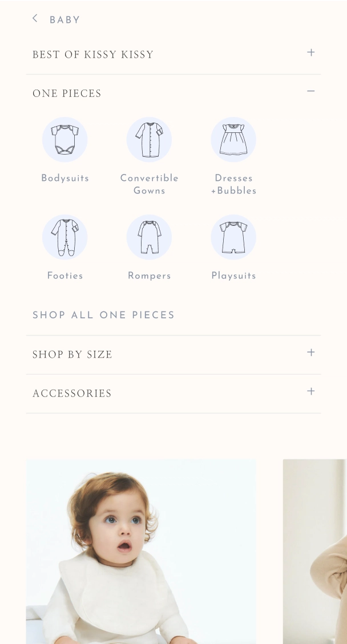The height and width of the screenshot is (644, 347).
Task: Open the Bodysuits category icon
Action: 65,140
